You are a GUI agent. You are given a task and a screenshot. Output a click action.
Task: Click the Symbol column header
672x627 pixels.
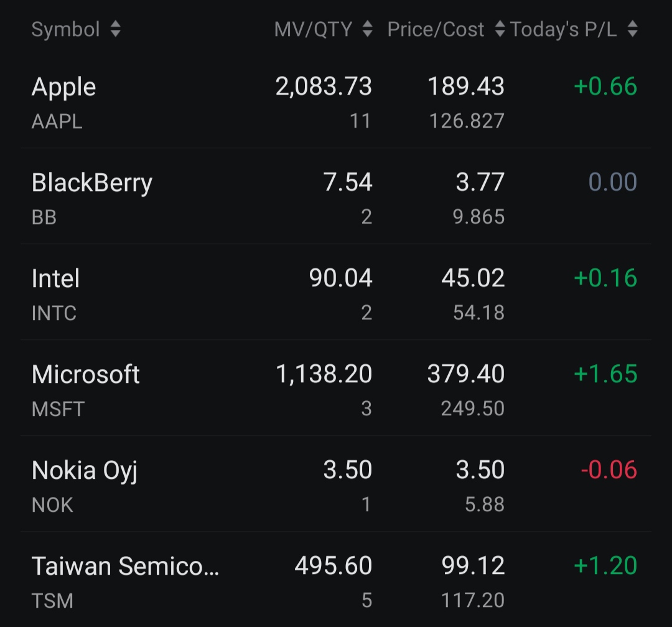65,30
